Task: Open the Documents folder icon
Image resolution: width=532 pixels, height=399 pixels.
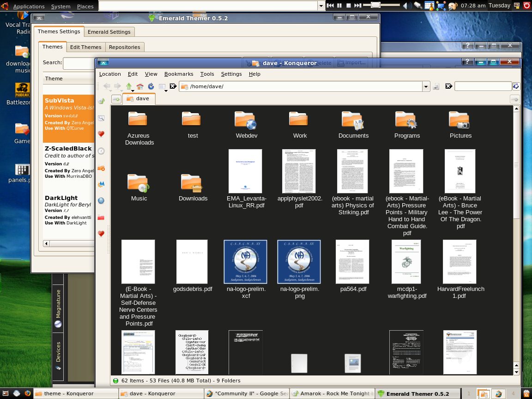Action: coord(353,121)
